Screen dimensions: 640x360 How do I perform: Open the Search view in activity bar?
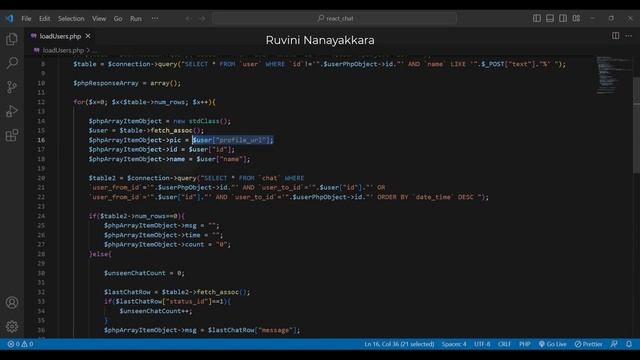[x=12, y=63]
